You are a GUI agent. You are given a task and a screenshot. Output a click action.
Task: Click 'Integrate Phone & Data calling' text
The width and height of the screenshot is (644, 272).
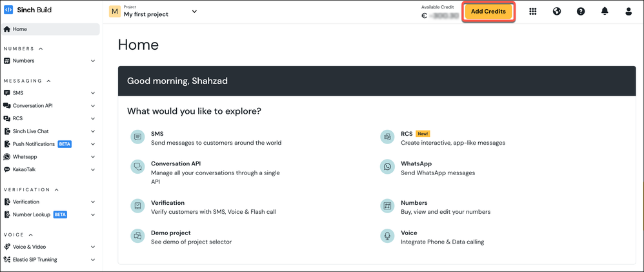442,242
